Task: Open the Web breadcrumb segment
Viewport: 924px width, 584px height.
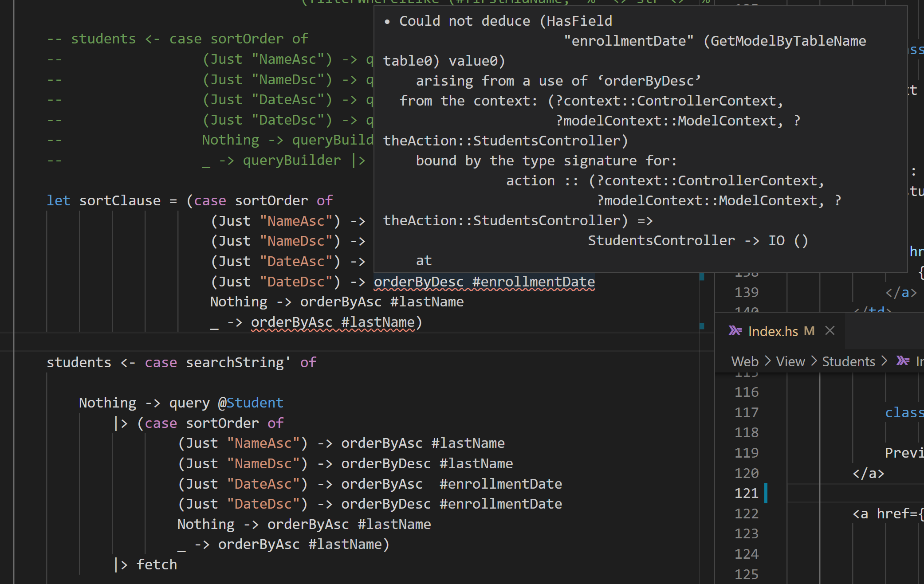Action: tap(745, 361)
